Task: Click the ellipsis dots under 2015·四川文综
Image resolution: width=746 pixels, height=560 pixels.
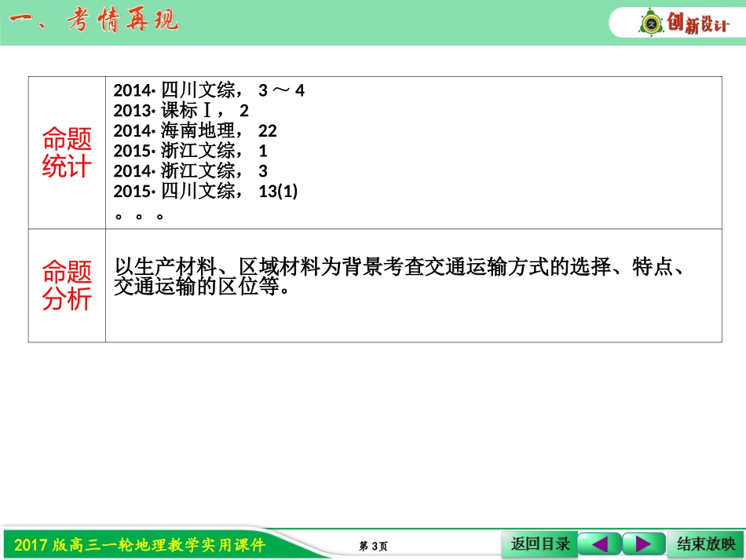Action: tap(139, 217)
